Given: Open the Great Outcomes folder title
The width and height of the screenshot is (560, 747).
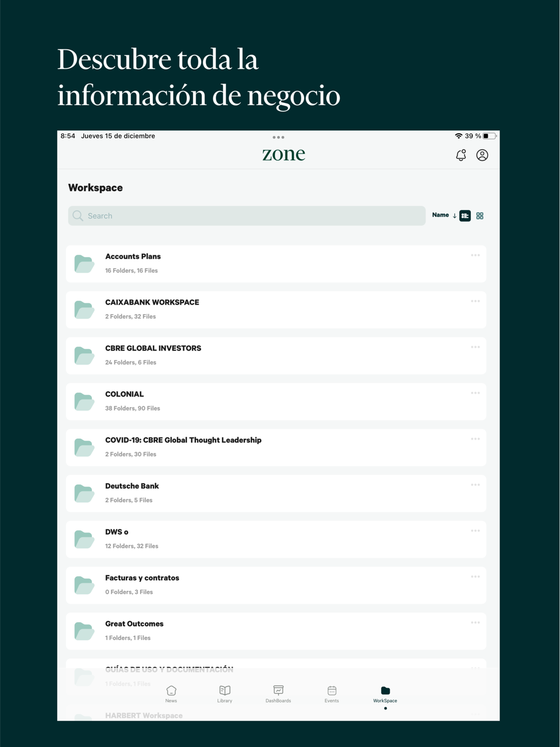Looking at the screenshot, I should pyautogui.click(x=134, y=624).
